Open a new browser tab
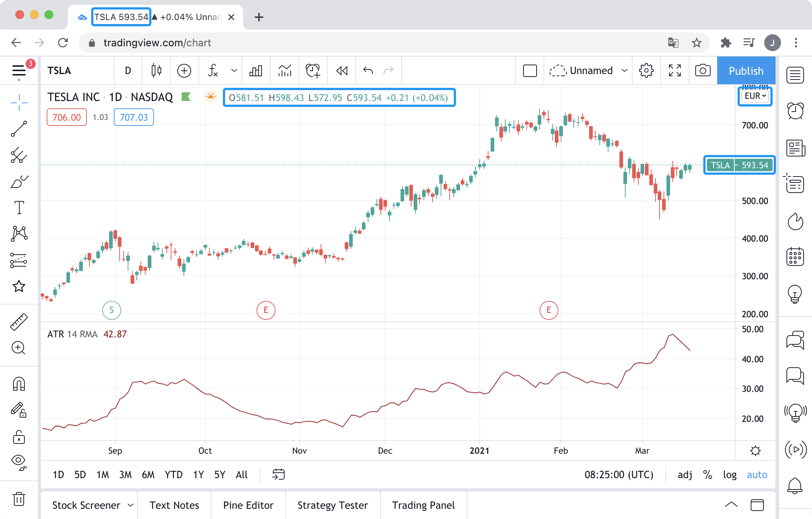This screenshot has width=812, height=519. pos(259,17)
